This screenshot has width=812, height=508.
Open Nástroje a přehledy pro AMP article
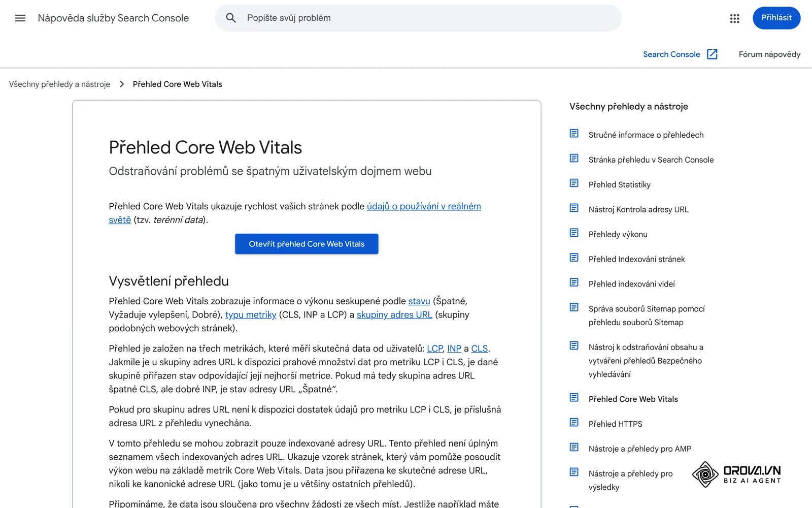coord(640,449)
